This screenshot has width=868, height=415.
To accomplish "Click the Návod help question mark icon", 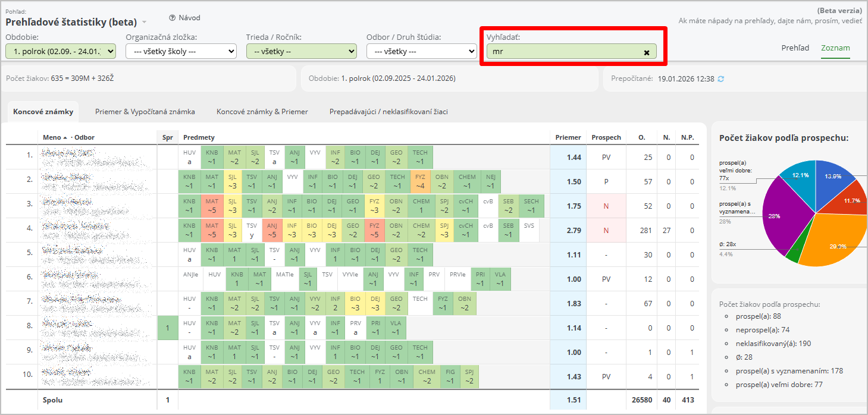I will click(173, 18).
